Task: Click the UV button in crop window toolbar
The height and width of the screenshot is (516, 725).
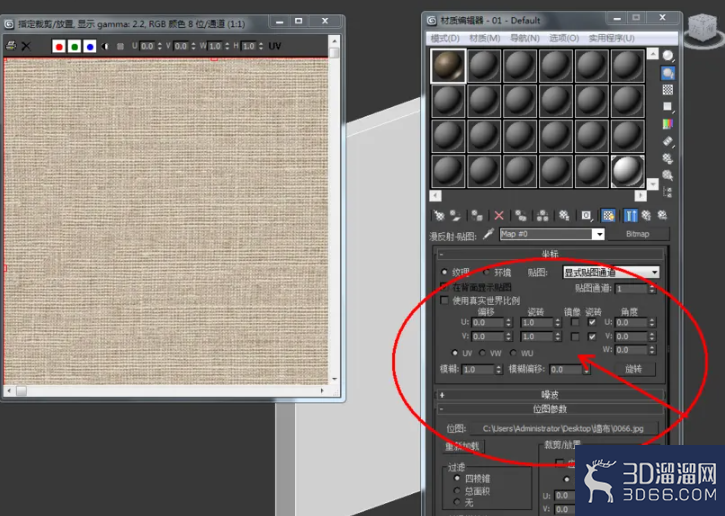Action: point(275,46)
